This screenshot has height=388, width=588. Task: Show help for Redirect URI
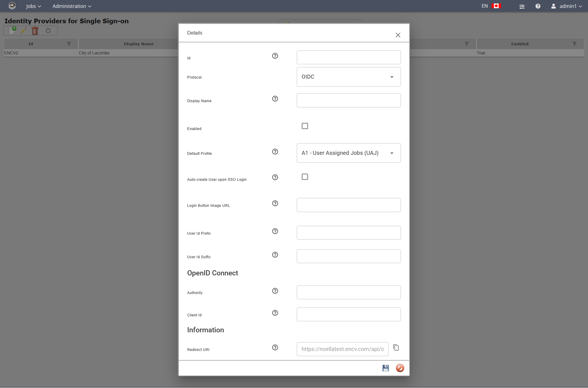click(x=275, y=347)
